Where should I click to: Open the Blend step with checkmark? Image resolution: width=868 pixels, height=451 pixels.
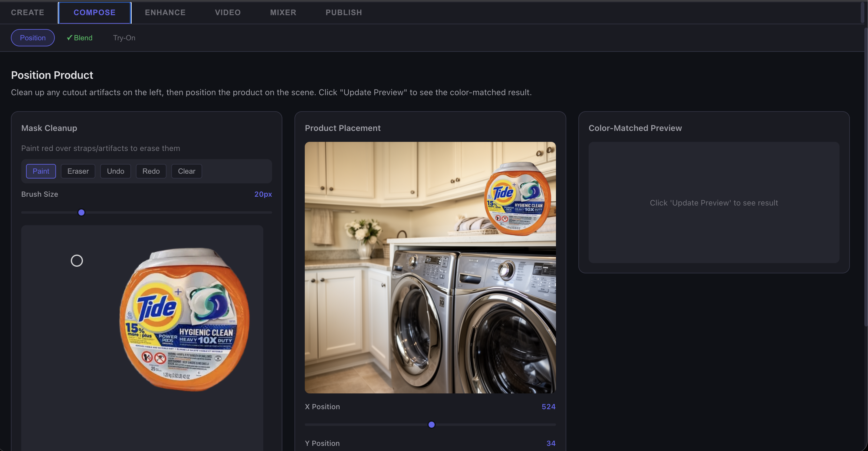tap(80, 38)
